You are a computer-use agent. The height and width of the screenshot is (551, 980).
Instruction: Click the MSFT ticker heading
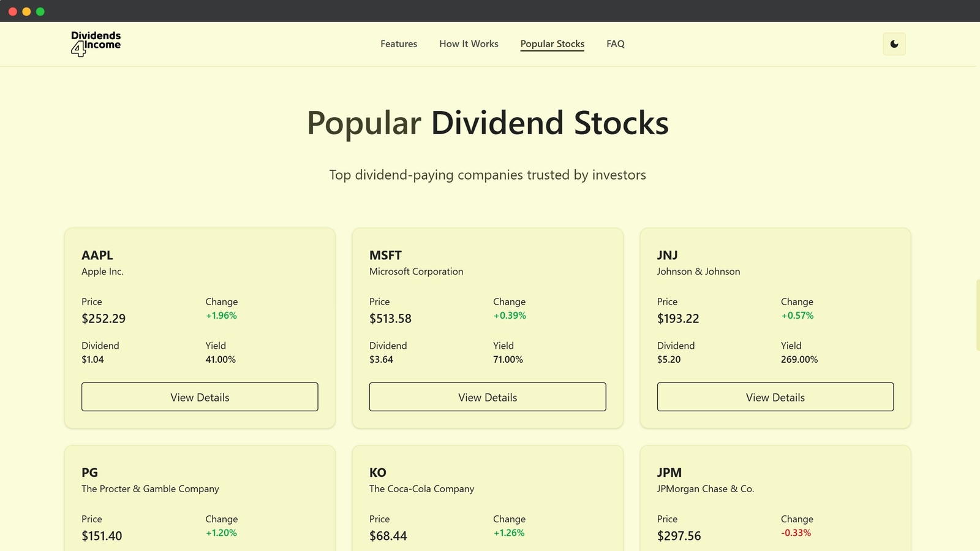click(x=385, y=256)
